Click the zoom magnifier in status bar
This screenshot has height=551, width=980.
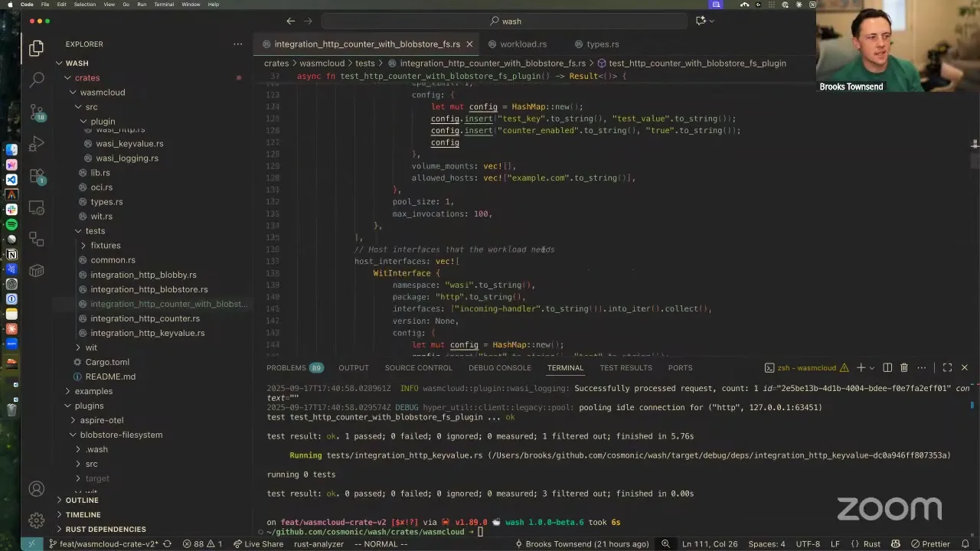tap(666, 544)
